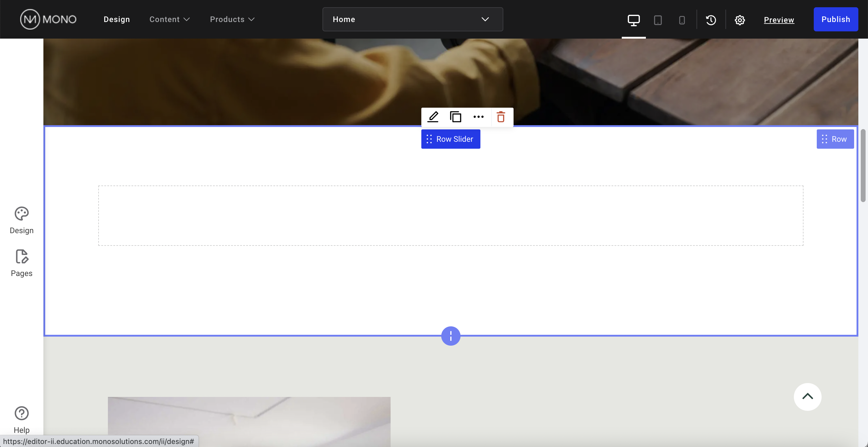
Task: Click the vertical scrollbar thumb
Action: 863,165
